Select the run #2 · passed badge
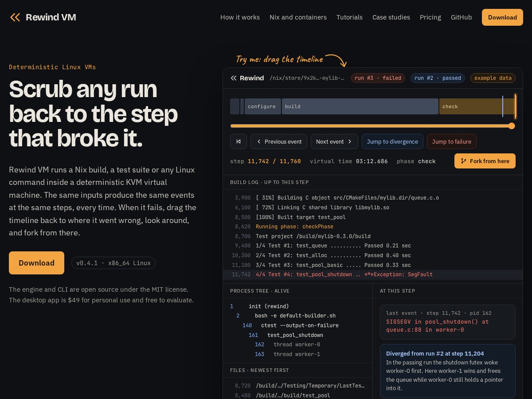 coord(438,78)
